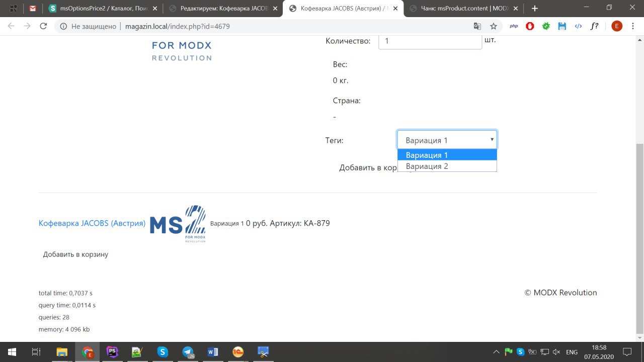Go forward in browser history
Viewport: 644px width, 362px height.
pos(27,26)
